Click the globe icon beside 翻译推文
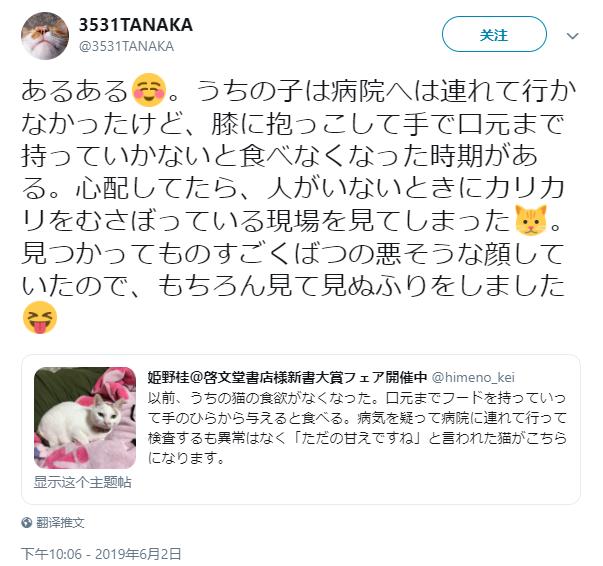 (x=27, y=523)
